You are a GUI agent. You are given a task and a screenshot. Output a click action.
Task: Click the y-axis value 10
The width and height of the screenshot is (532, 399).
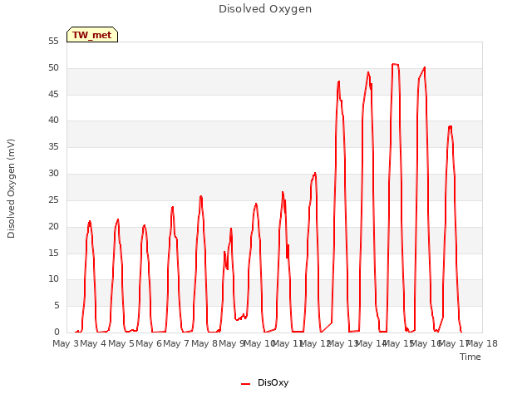(x=53, y=279)
